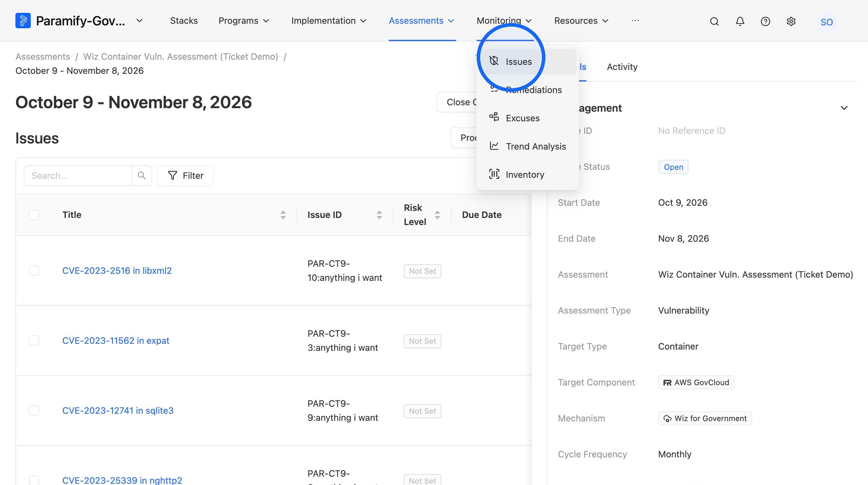This screenshot has height=485, width=868.
Task: Collapse the management section chevron
Action: [x=844, y=108]
